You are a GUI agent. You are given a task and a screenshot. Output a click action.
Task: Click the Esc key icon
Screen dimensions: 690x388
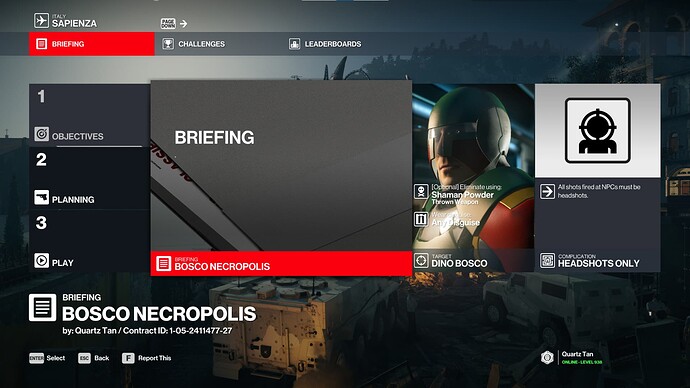[84, 358]
